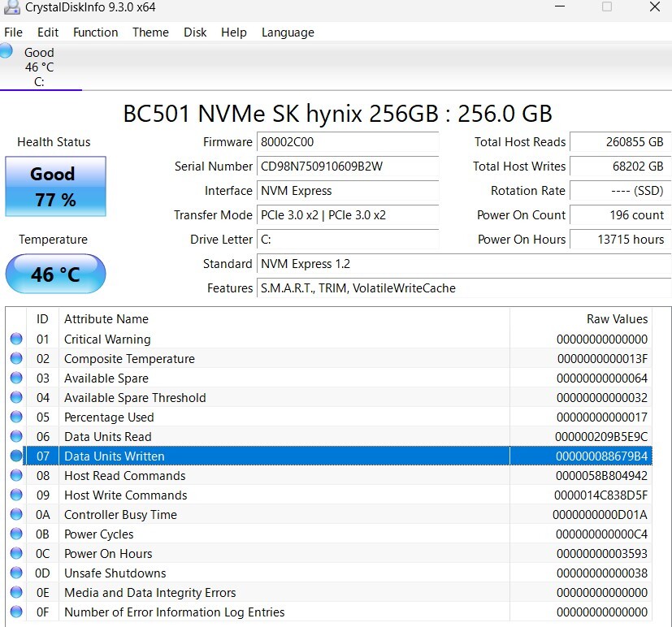The image size is (672, 627).
Task: Click the status orb for Data Units Read
Action: click(16, 437)
